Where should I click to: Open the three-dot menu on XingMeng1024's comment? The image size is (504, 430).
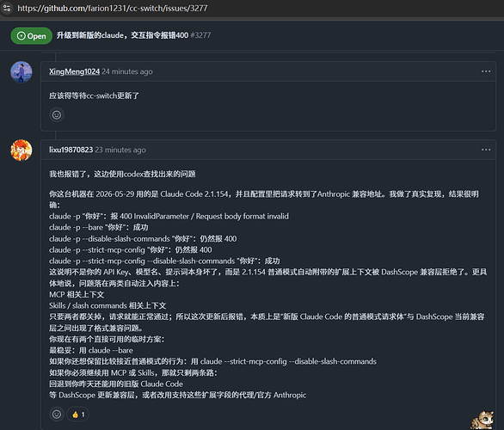(x=486, y=71)
